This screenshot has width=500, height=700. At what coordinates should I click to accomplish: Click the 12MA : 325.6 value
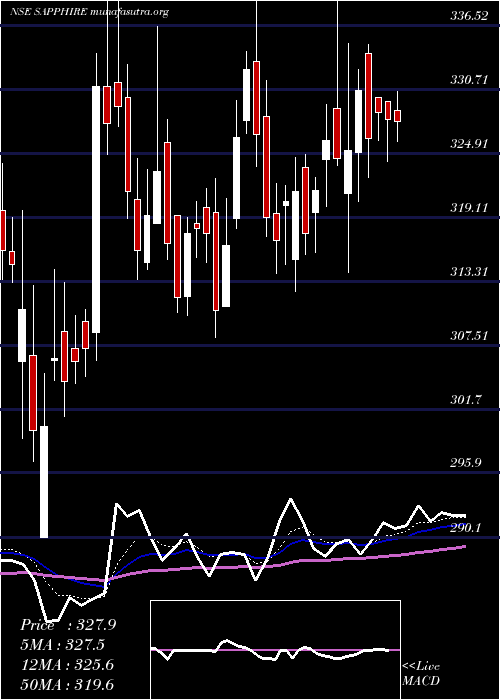coord(68,665)
